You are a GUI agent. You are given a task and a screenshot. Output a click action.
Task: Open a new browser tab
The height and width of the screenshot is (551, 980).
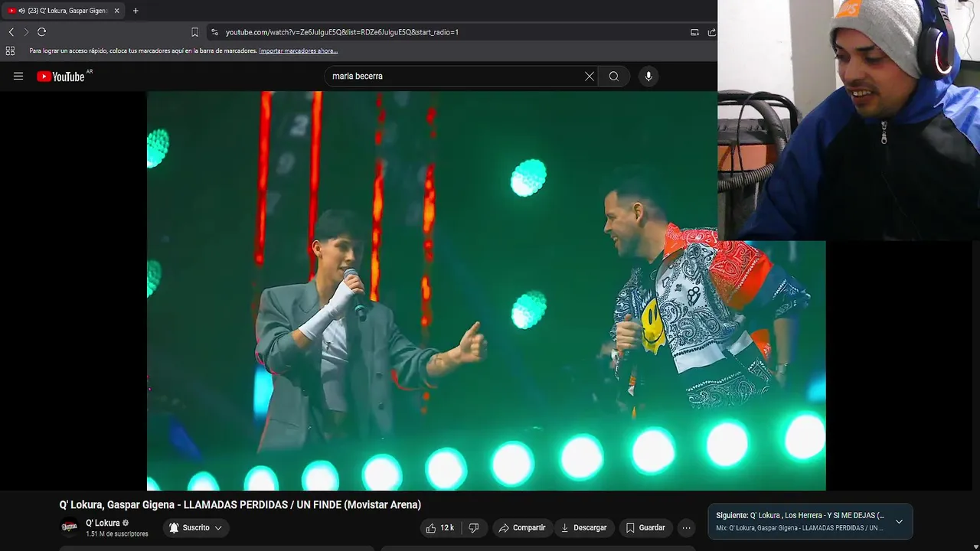click(136, 11)
